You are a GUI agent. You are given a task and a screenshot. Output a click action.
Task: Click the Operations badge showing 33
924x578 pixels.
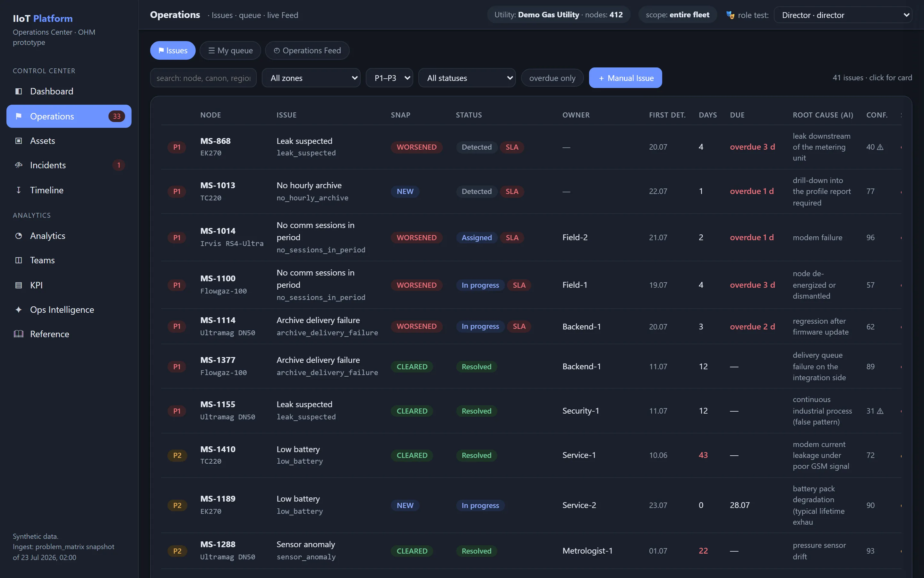click(116, 116)
